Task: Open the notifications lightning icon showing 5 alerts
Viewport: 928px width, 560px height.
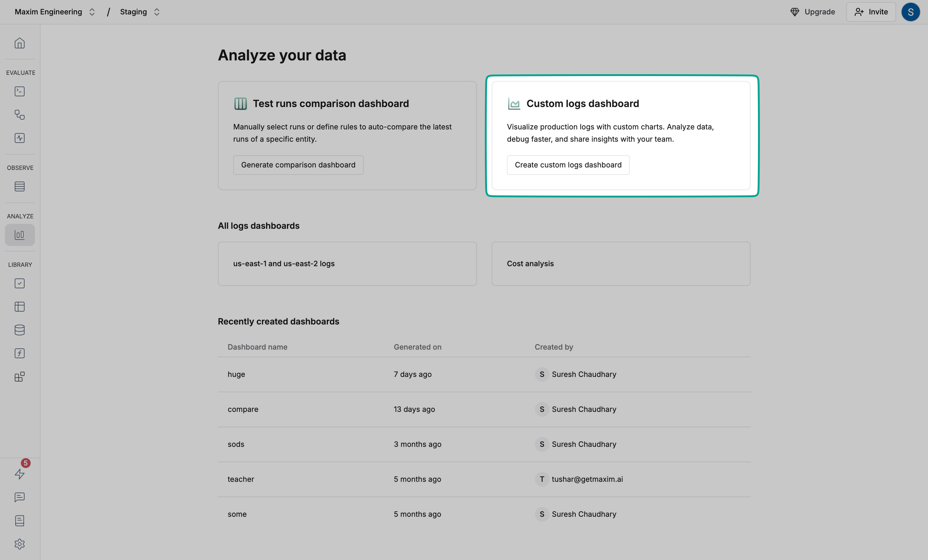Action: 20,474
